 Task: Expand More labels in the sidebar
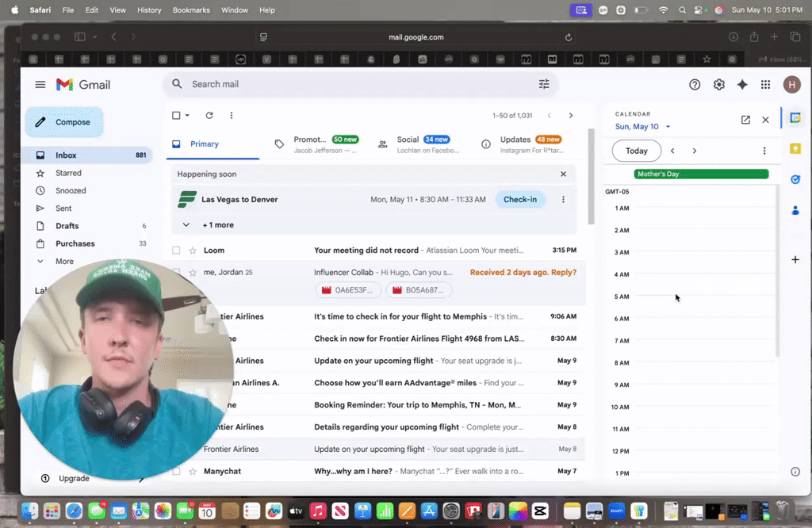tap(64, 262)
